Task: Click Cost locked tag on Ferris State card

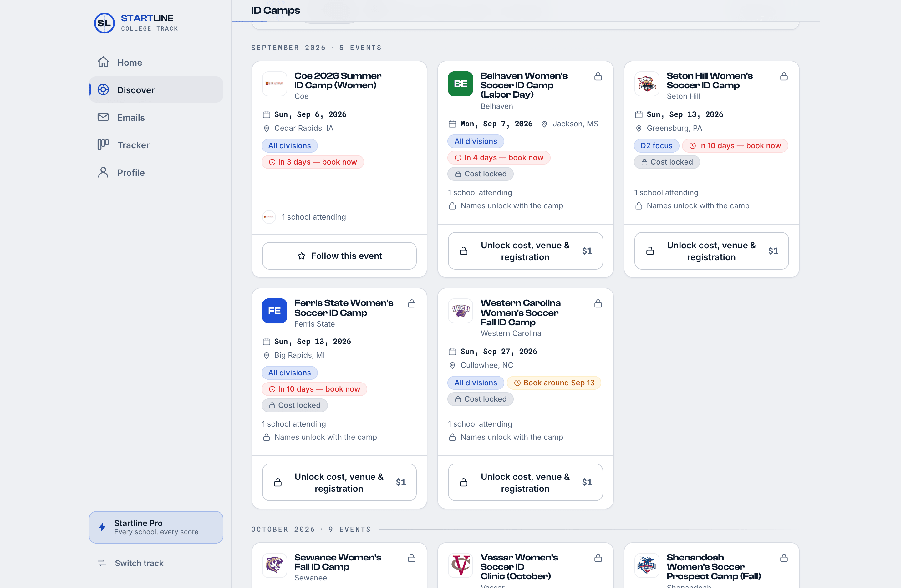Action: pos(294,405)
